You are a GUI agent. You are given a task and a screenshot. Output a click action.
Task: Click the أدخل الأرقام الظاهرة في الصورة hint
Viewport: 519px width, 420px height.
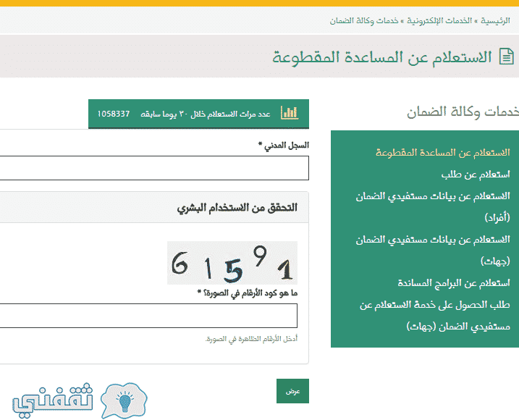coord(251,339)
